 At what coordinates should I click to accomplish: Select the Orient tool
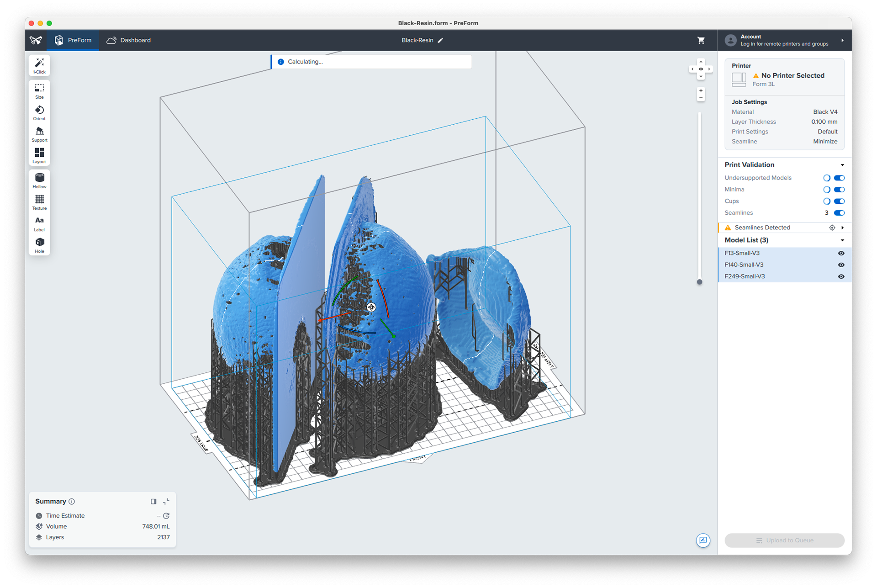39,113
